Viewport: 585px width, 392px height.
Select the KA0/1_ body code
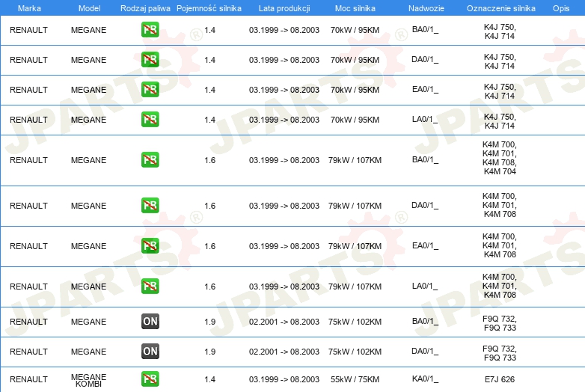click(x=426, y=379)
